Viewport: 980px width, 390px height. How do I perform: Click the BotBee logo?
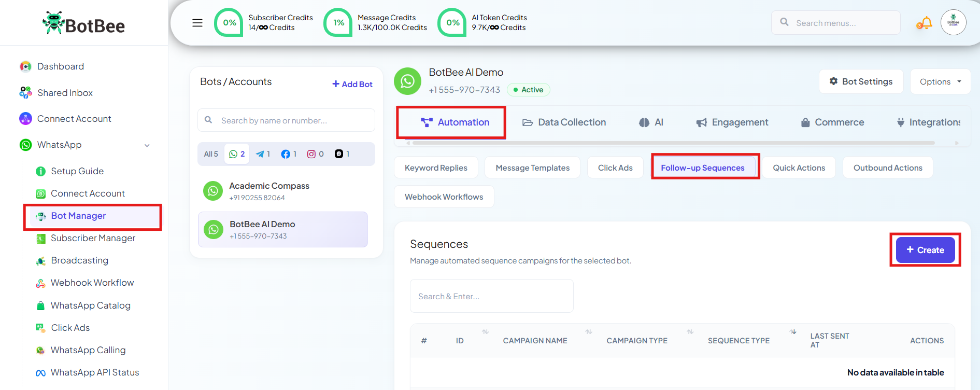tap(84, 23)
